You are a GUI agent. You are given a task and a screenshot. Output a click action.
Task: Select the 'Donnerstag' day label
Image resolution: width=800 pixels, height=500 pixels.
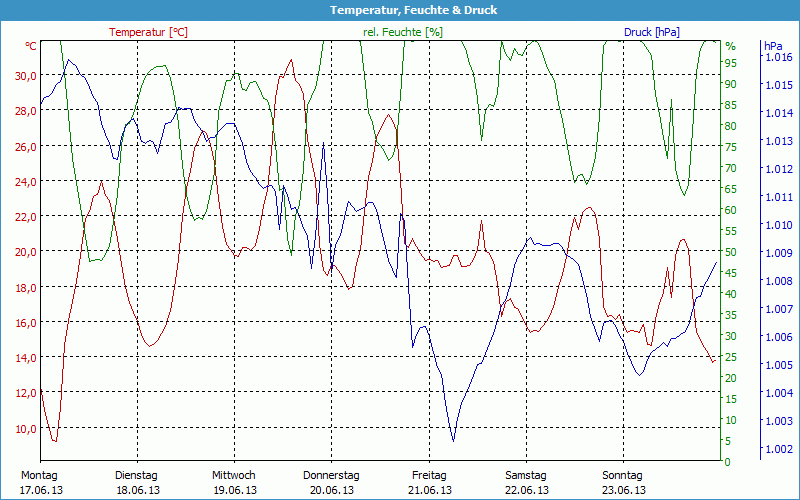click(x=331, y=476)
